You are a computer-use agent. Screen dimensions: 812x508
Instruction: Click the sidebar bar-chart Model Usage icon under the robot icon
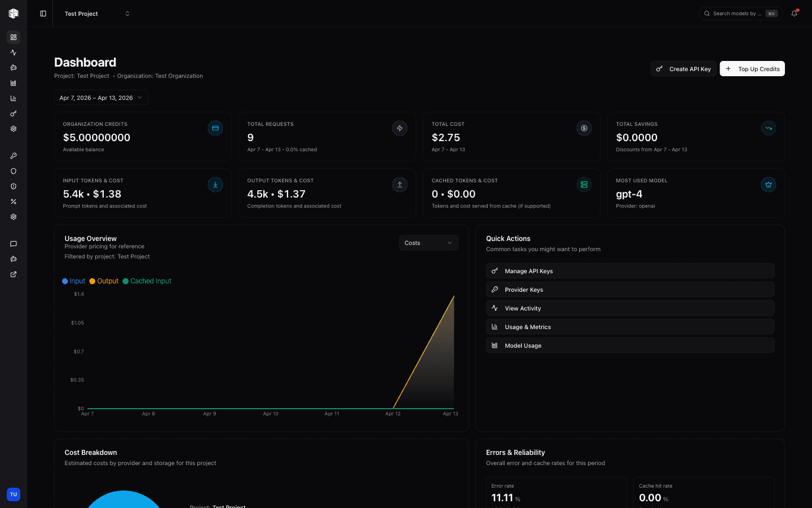(14, 83)
